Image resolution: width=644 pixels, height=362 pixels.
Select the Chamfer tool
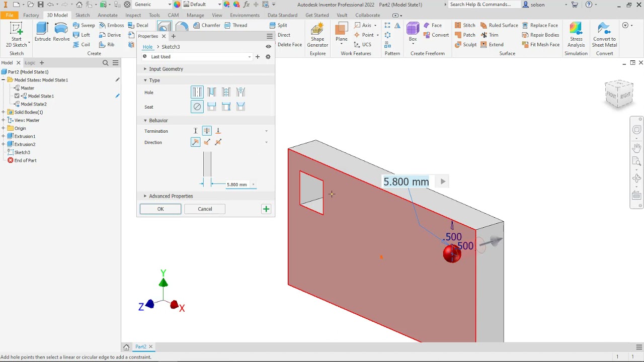206,25
